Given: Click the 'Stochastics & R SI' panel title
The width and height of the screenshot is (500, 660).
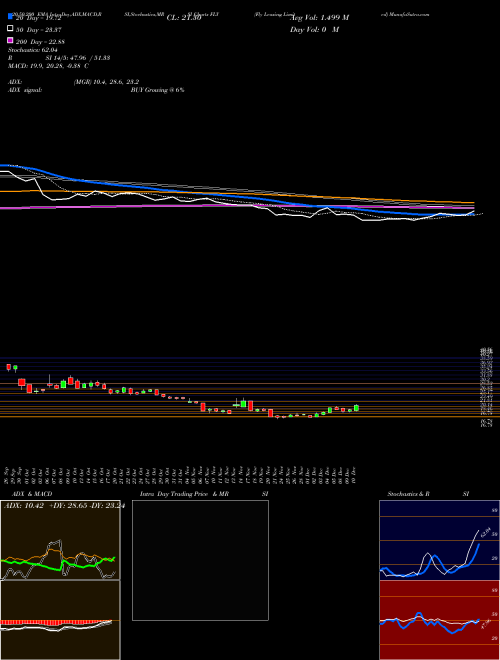Looking at the screenshot, I should tap(428, 494).
